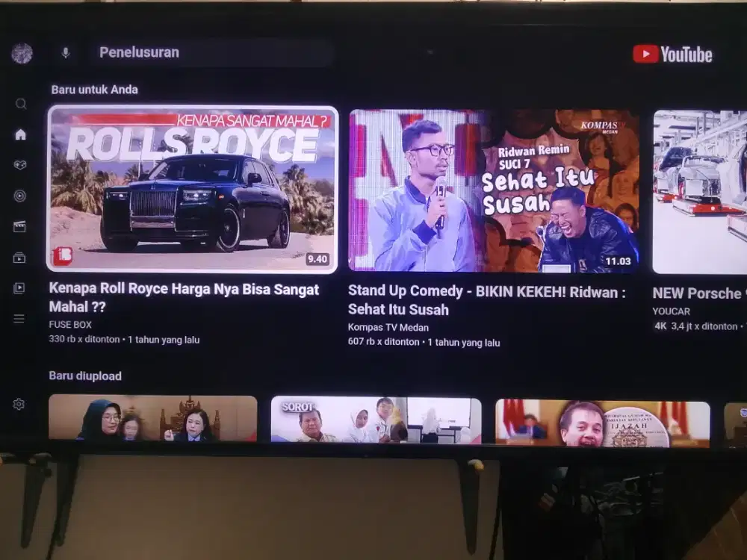Image resolution: width=747 pixels, height=560 pixels.
Task: Play the Ridwan Remin stand-up comedy thumbnail
Action: click(x=494, y=191)
